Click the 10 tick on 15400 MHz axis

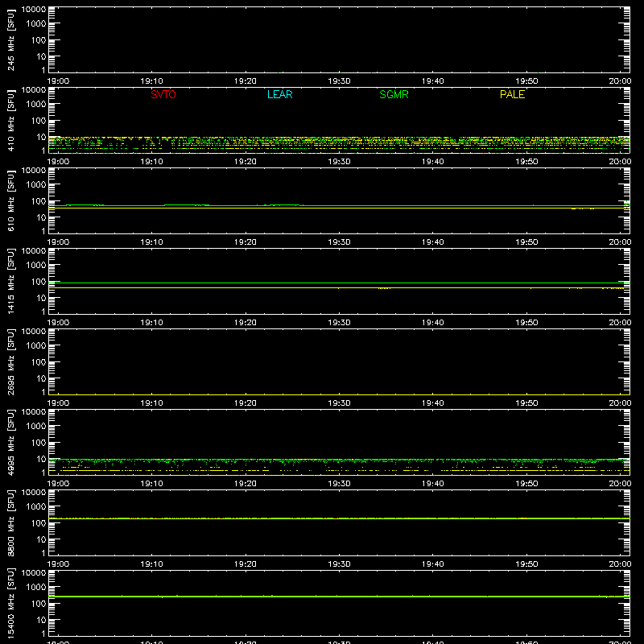click(x=41, y=620)
